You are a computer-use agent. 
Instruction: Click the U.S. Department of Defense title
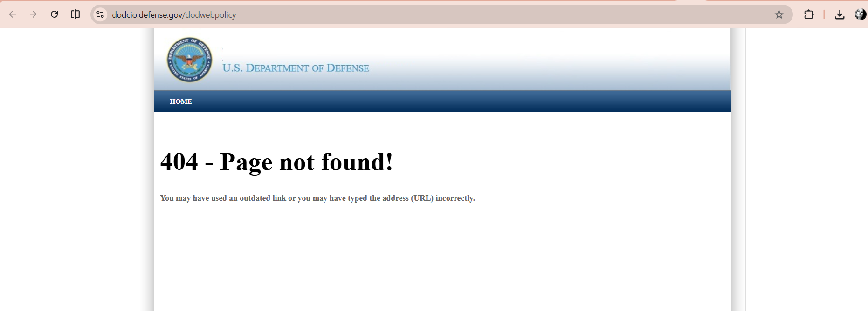pos(296,68)
